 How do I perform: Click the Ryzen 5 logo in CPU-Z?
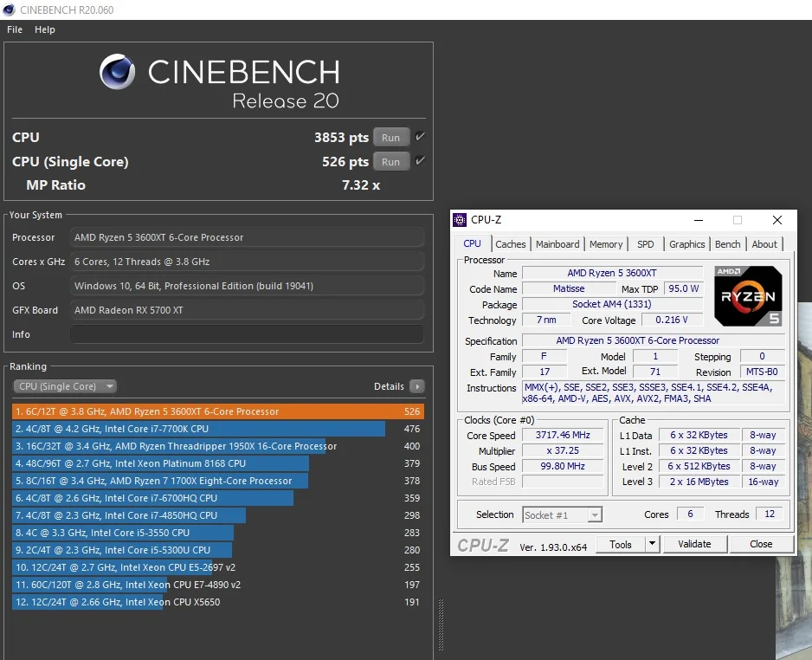[748, 296]
